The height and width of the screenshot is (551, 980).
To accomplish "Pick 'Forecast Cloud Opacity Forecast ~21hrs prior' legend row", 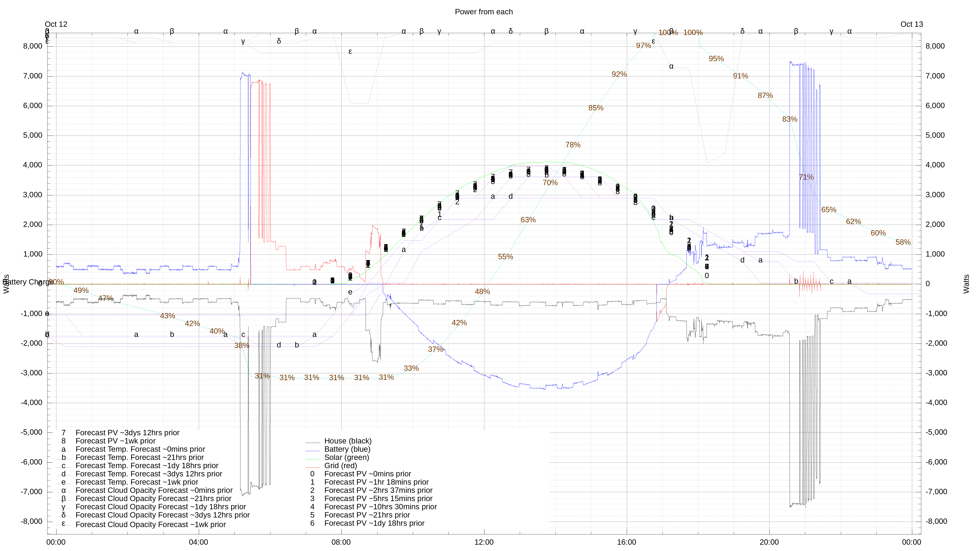I will (x=153, y=499).
